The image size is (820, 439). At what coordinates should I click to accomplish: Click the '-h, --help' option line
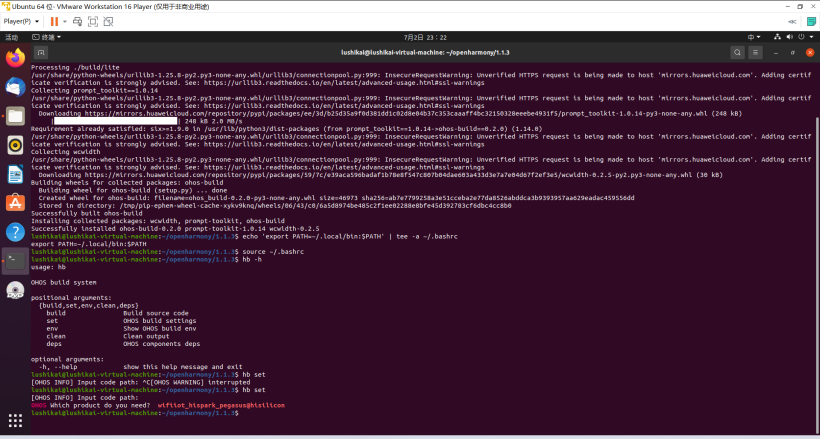(140, 367)
